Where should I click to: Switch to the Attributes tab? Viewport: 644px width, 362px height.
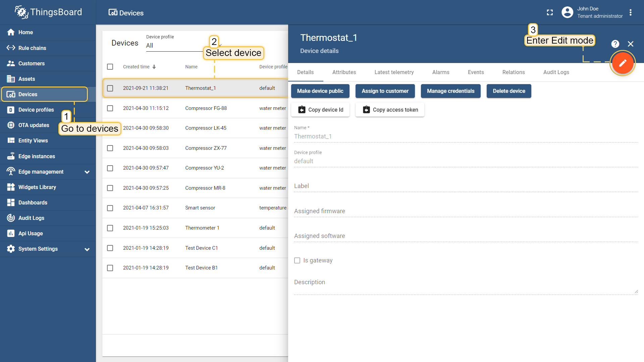[x=344, y=72]
